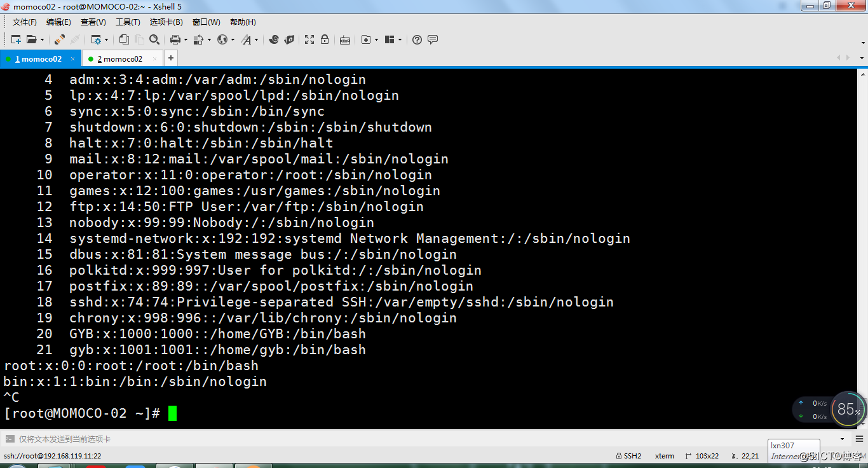Open the 窗口(W) menu

(206, 22)
